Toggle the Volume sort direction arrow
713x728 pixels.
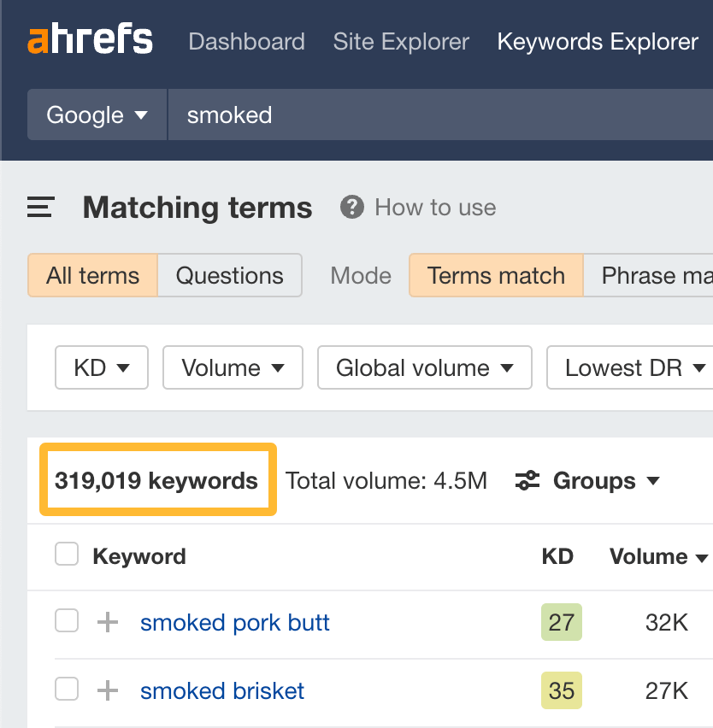[703, 556]
